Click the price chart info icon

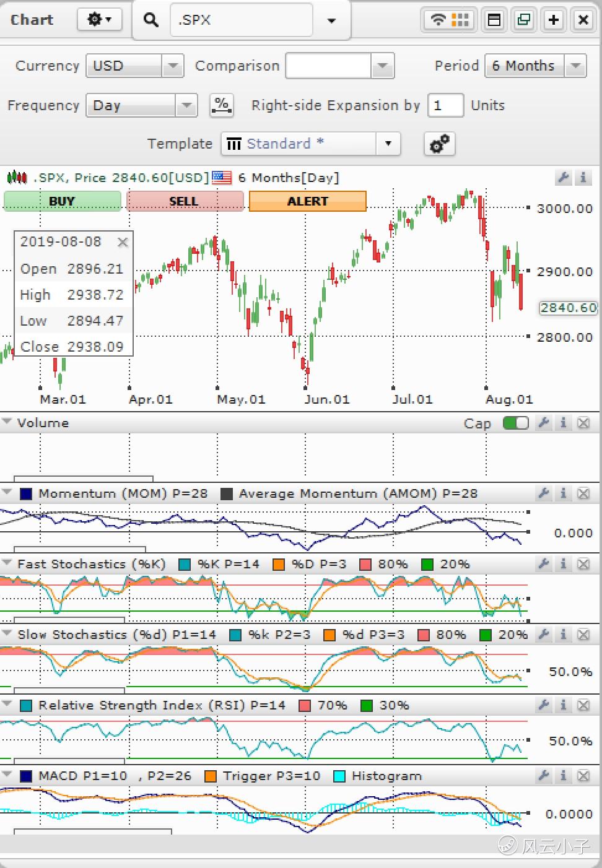(x=583, y=178)
